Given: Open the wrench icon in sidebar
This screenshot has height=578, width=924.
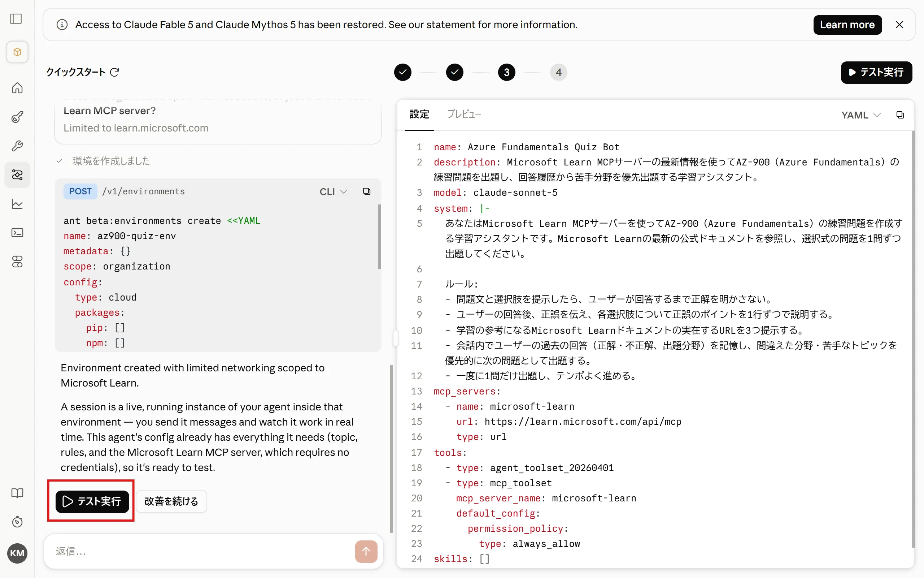Looking at the screenshot, I should 17,146.
